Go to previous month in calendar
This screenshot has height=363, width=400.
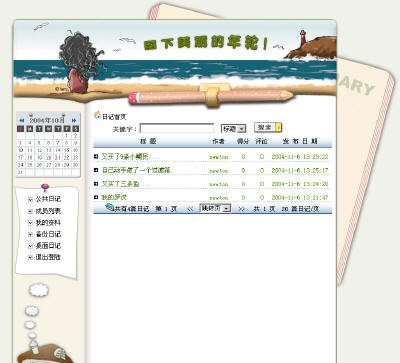[22, 120]
